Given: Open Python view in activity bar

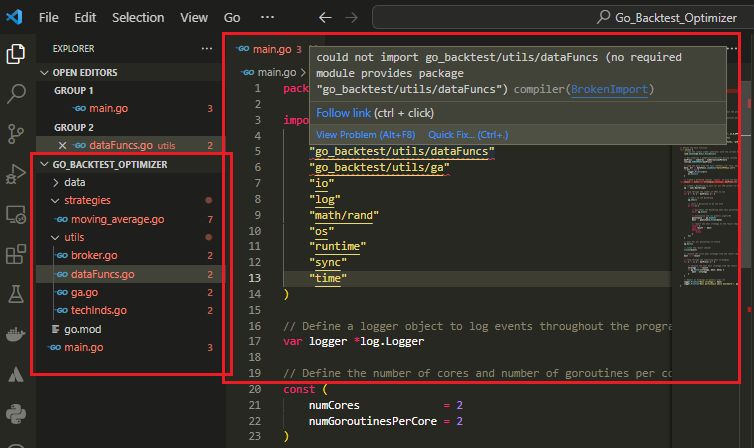Looking at the screenshot, I should [15, 414].
